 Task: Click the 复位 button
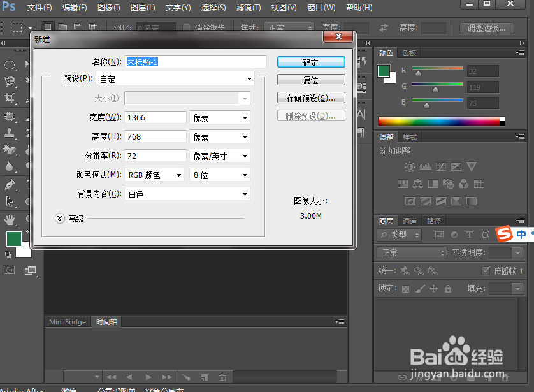pyautogui.click(x=311, y=80)
